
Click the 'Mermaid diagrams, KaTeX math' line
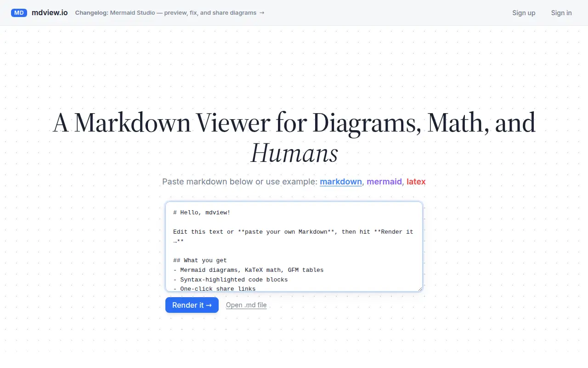[x=249, y=270]
